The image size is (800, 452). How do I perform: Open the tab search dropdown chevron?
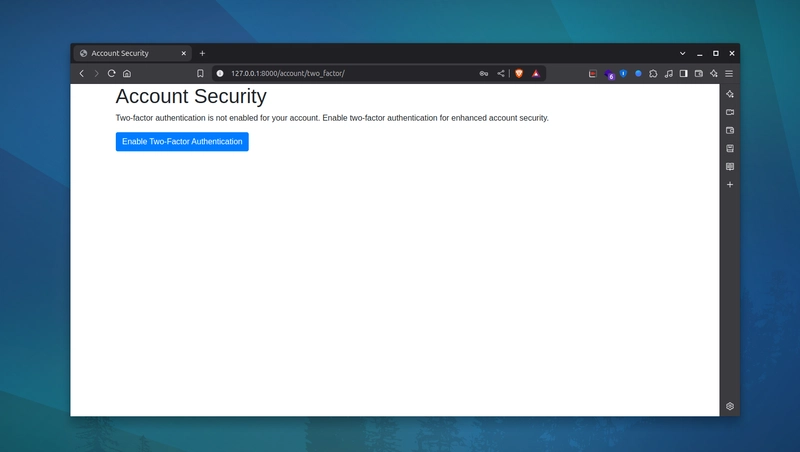click(x=682, y=53)
